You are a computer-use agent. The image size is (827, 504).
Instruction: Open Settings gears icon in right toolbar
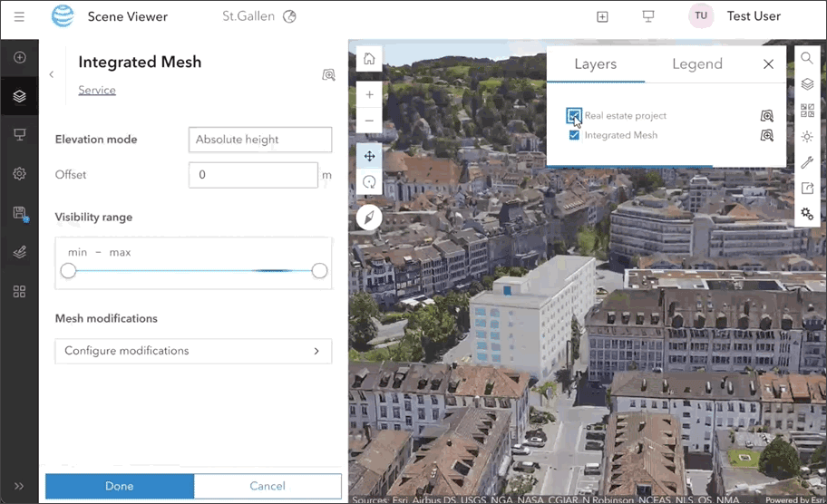tap(807, 214)
